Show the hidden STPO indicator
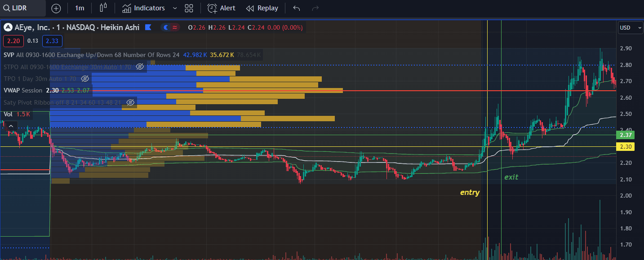The image size is (644, 260). [x=140, y=67]
